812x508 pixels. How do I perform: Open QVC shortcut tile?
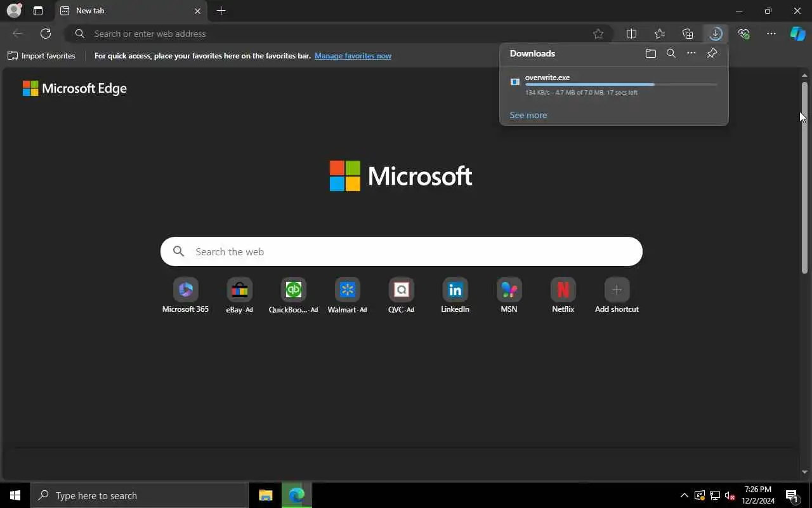[401, 295]
